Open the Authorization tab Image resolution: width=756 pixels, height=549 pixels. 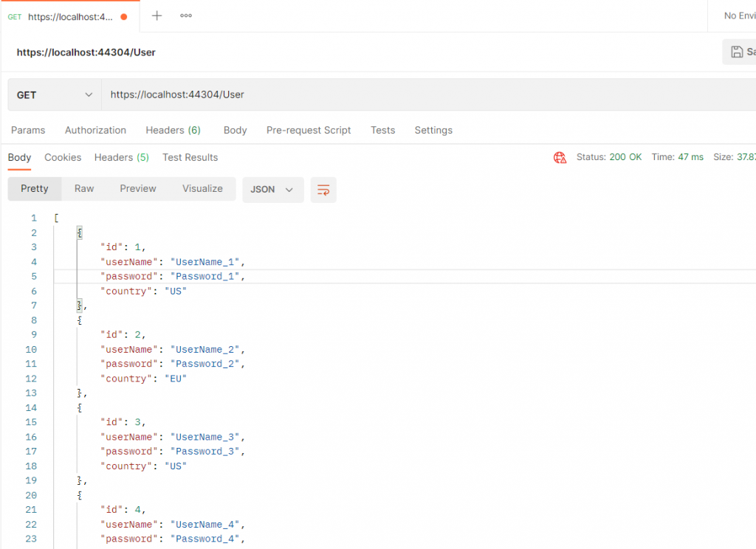click(x=95, y=130)
